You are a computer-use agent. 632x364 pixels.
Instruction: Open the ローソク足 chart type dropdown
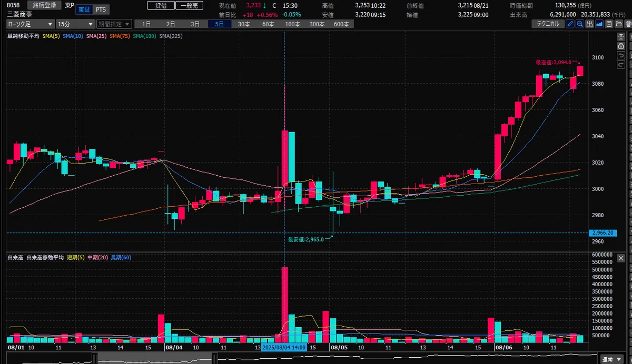[x=30, y=24]
